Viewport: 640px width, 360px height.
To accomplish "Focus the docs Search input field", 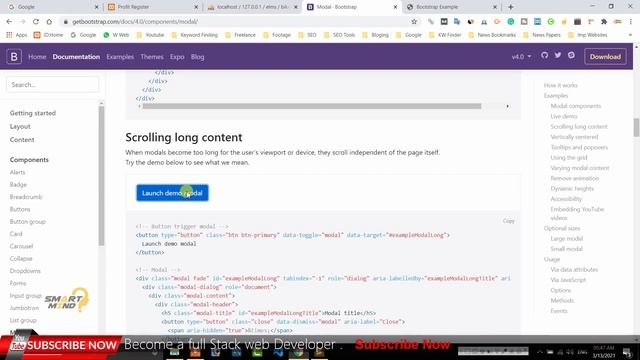I will tap(52, 84).
